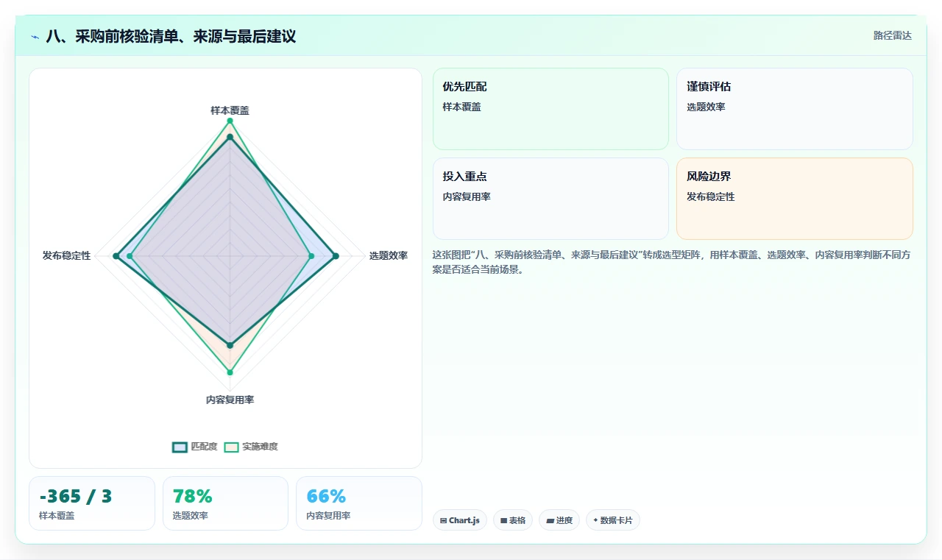The height and width of the screenshot is (560, 942).
Task: Click the diamond icon in 数据卡片 chip
Action: pos(595,520)
